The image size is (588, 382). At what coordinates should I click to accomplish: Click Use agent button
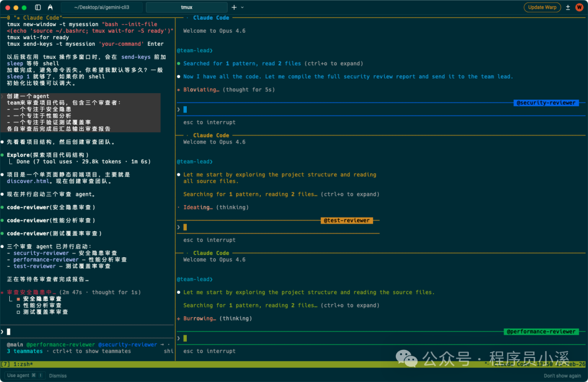pos(24,375)
